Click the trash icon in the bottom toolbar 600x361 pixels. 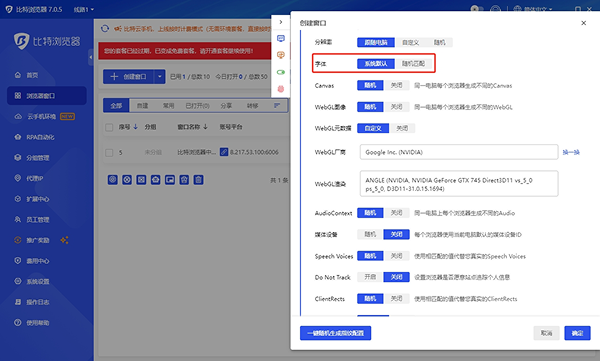[x=198, y=180]
